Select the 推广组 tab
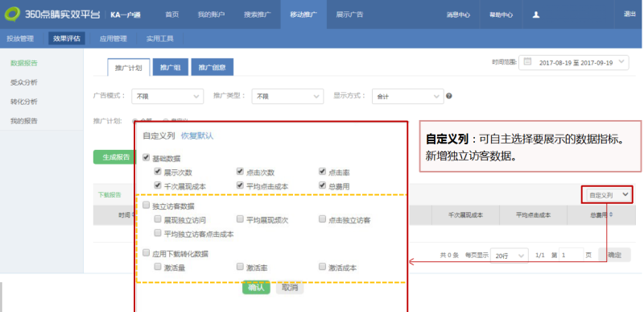 (170, 68)
